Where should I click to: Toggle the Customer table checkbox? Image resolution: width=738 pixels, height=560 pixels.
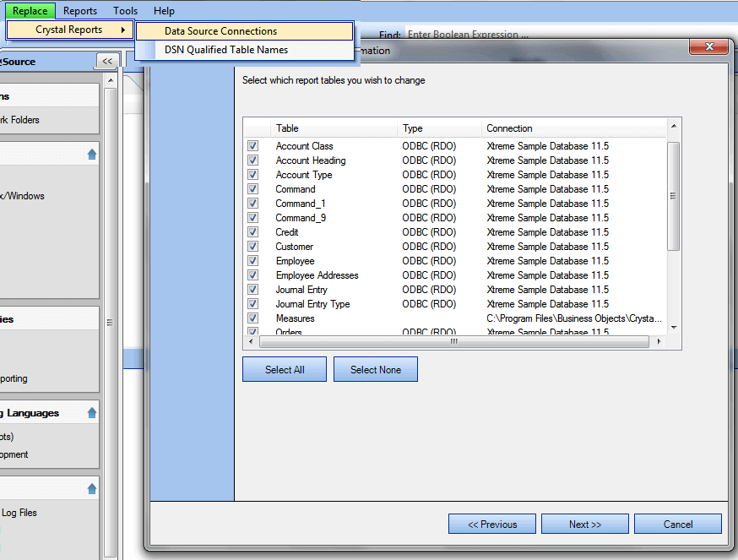(252, 247)
